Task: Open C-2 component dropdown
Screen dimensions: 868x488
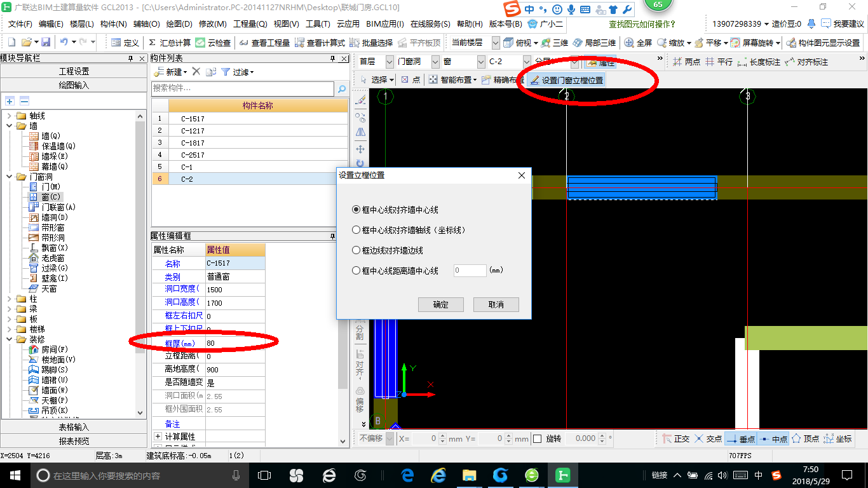Action: pyautogui.click(x=527, y=62)
